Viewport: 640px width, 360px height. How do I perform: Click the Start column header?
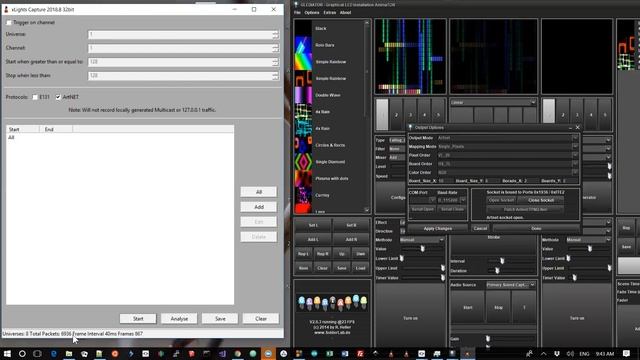click(23, 129)
